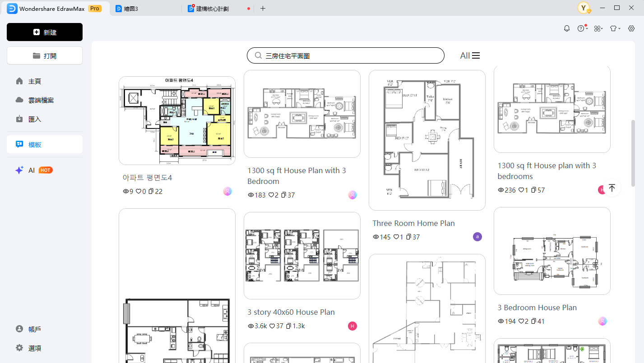Image resolution: width=644 pixels, height=363 pixels.
Task: Click the shirt-shaped theme icon
Action: point(613,28)
